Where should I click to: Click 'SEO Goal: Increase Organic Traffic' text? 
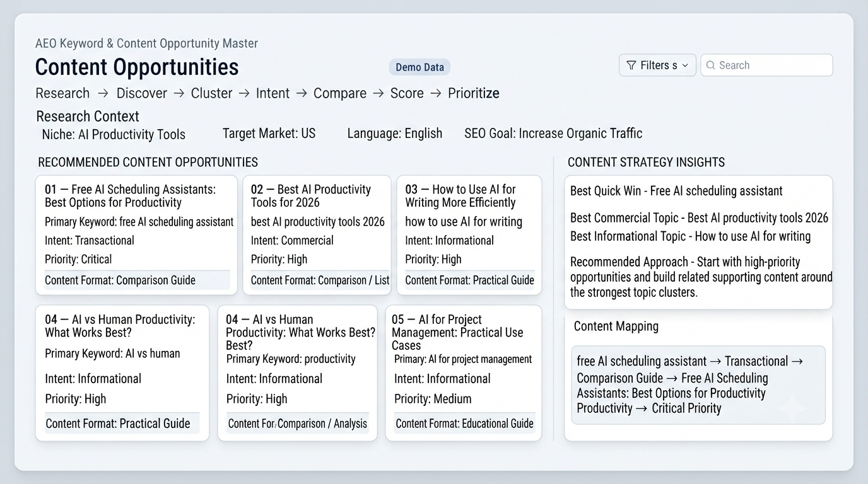(553, 134)
